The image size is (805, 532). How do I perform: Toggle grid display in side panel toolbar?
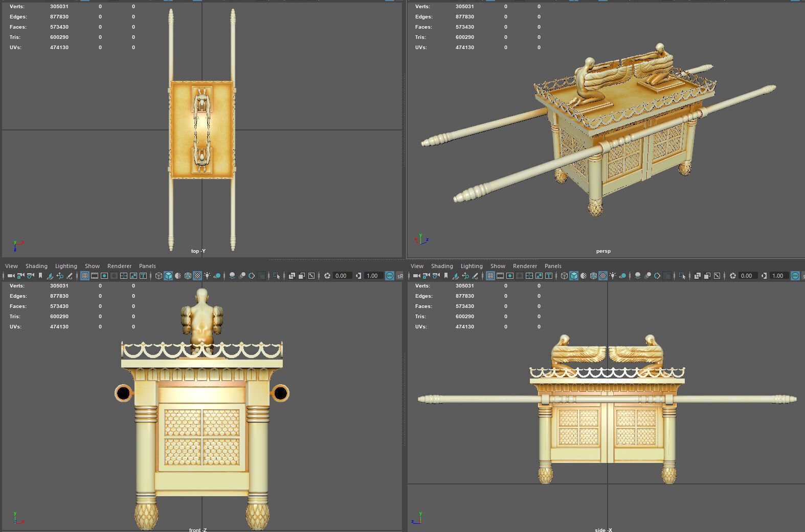(x=490, y=276)
